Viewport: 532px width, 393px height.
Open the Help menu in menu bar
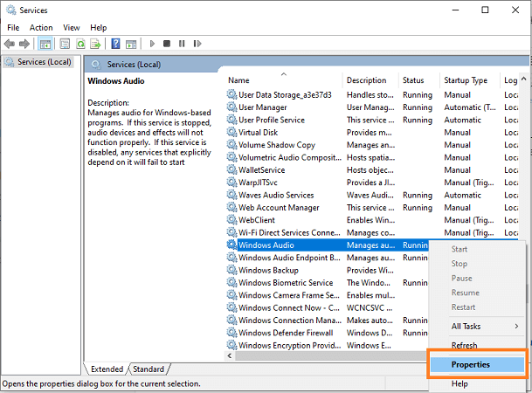point(99,28)
